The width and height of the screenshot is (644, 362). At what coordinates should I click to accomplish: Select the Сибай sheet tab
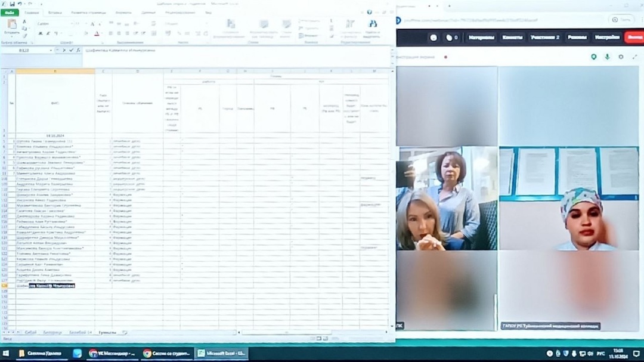[30, 332]
